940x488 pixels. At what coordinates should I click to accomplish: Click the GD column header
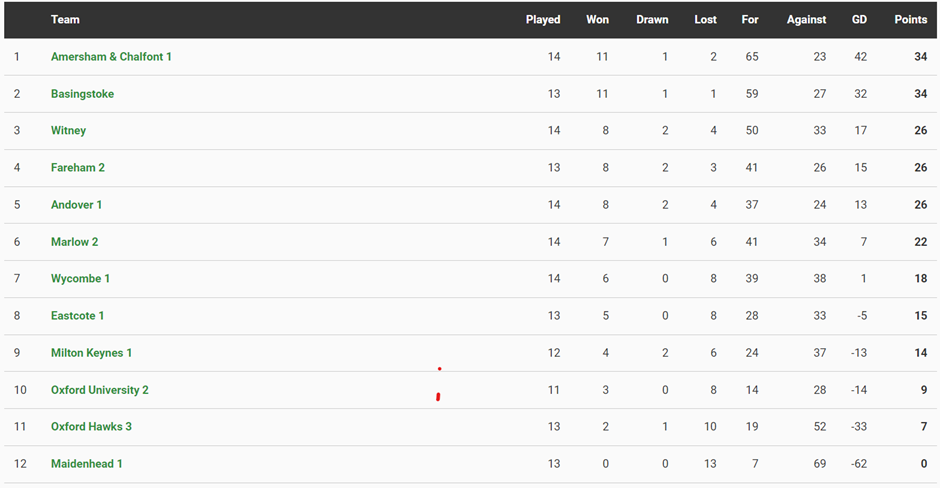click(859, 20)
